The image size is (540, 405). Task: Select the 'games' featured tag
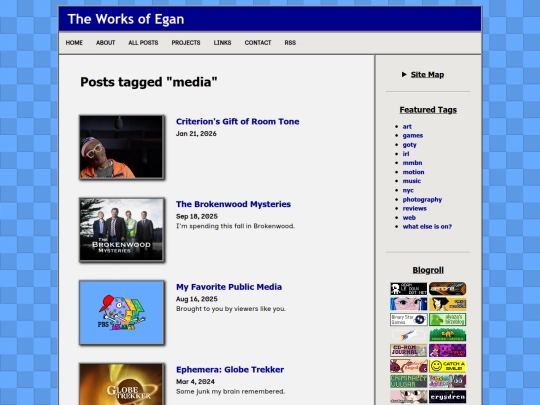(x=413, y=136)
